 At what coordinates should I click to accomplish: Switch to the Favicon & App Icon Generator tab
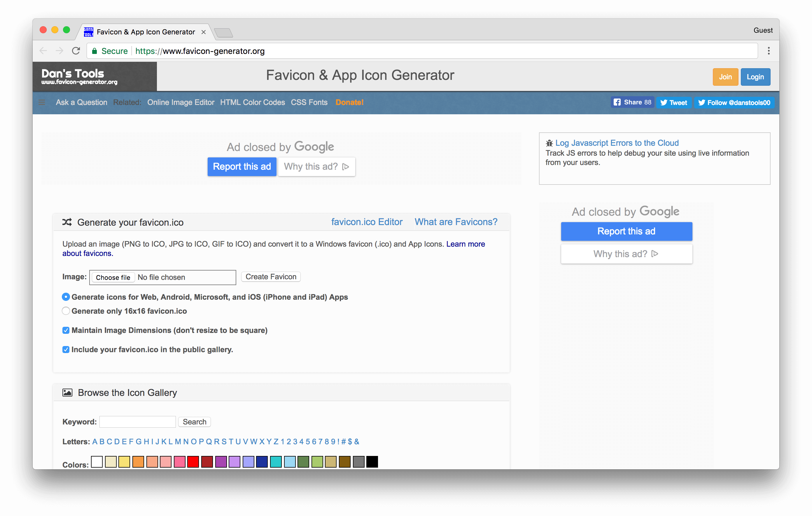[146, 32]
